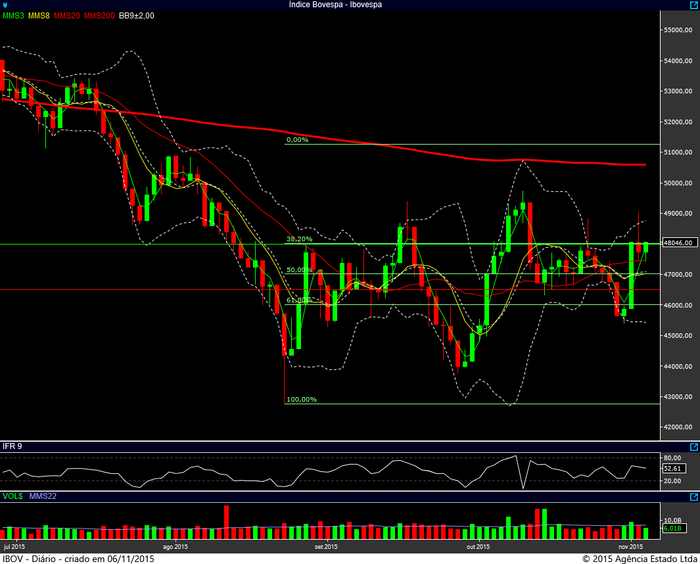Click the current price tag 48046,00

click(680, 242)
